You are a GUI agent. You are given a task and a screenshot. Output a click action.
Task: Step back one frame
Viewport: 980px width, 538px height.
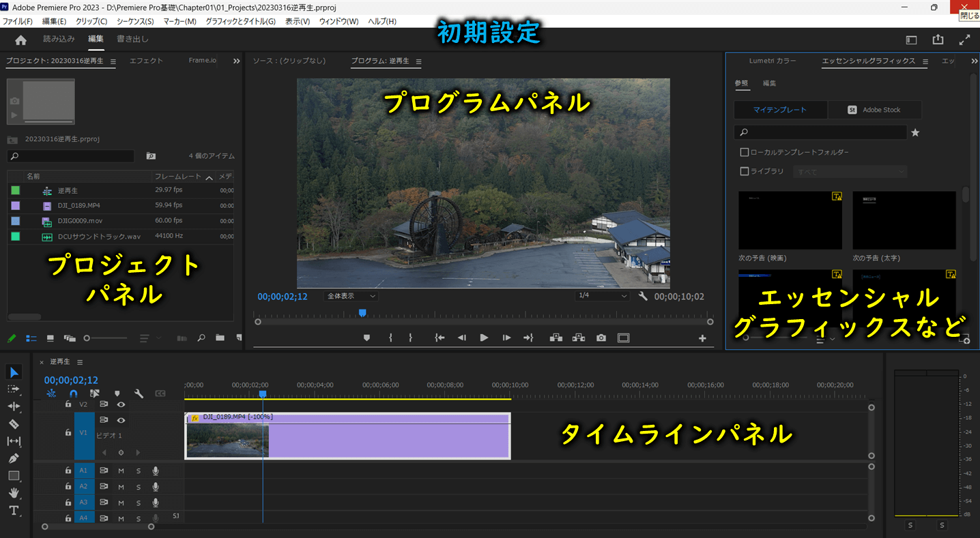pyautogui.click(x=462, y=338)
